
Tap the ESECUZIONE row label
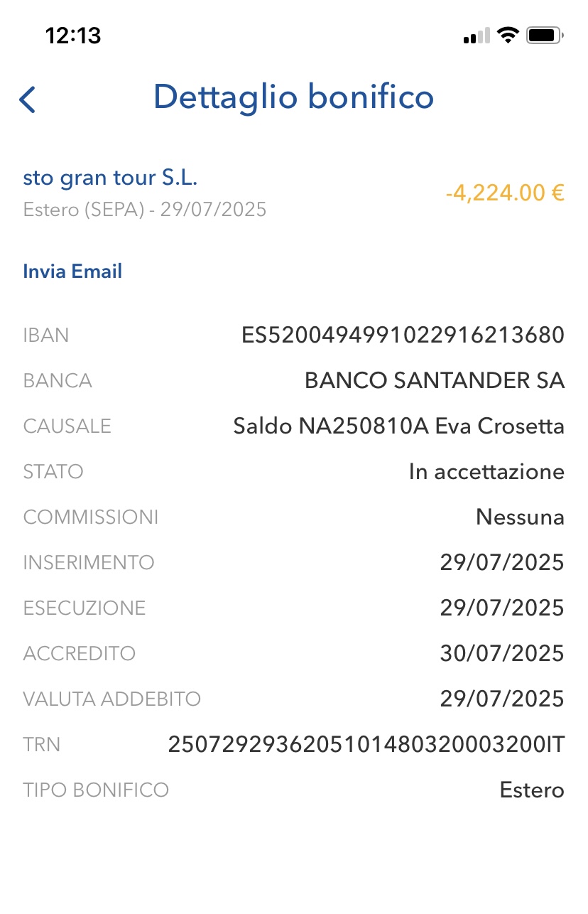(85, 608)
